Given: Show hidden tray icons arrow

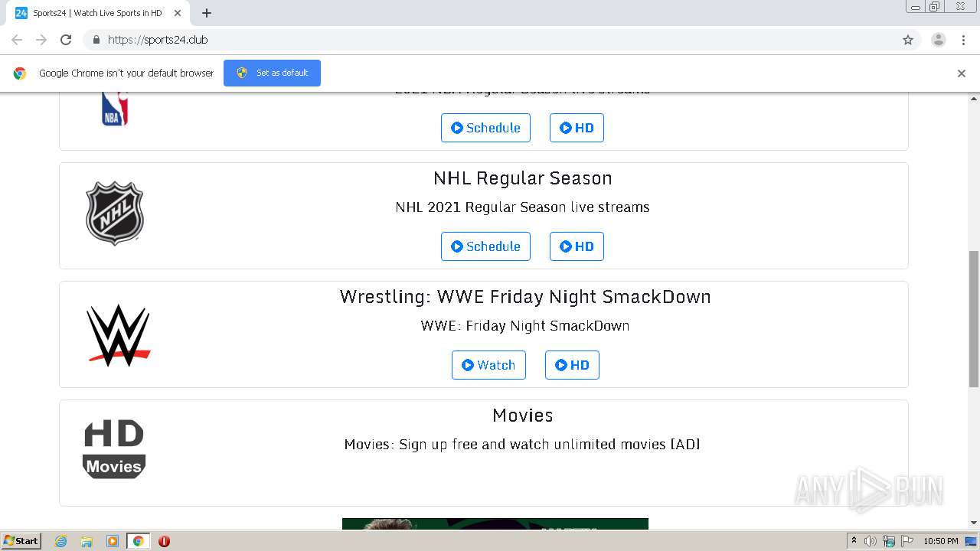Looking at the screenshot, I should [x=854, y=541].
